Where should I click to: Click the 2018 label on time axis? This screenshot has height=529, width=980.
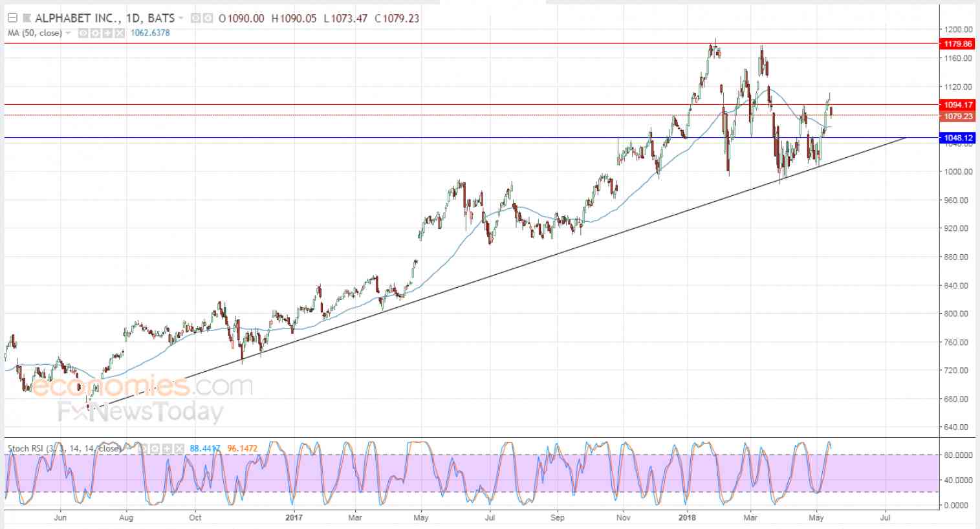(687, 517)
